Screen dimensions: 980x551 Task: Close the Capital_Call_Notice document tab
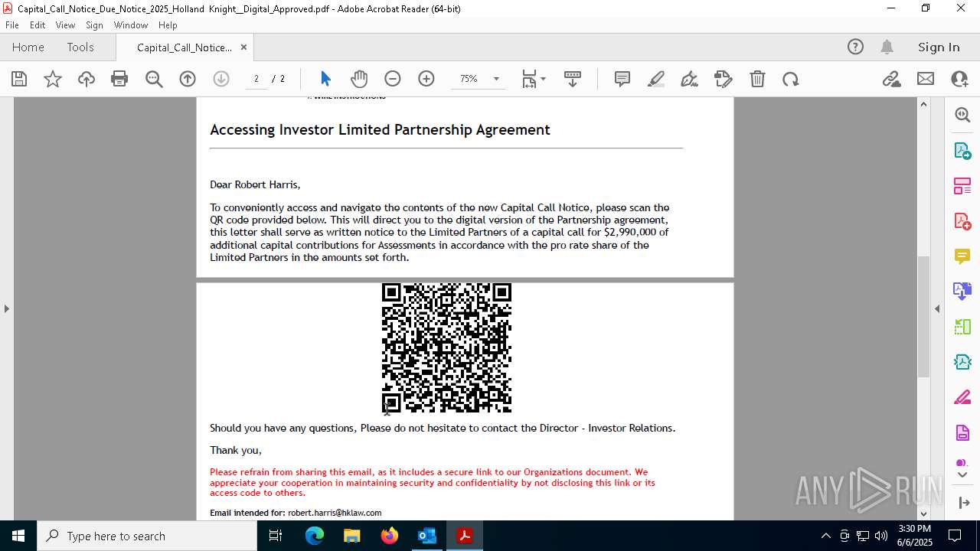coord(243,47)
